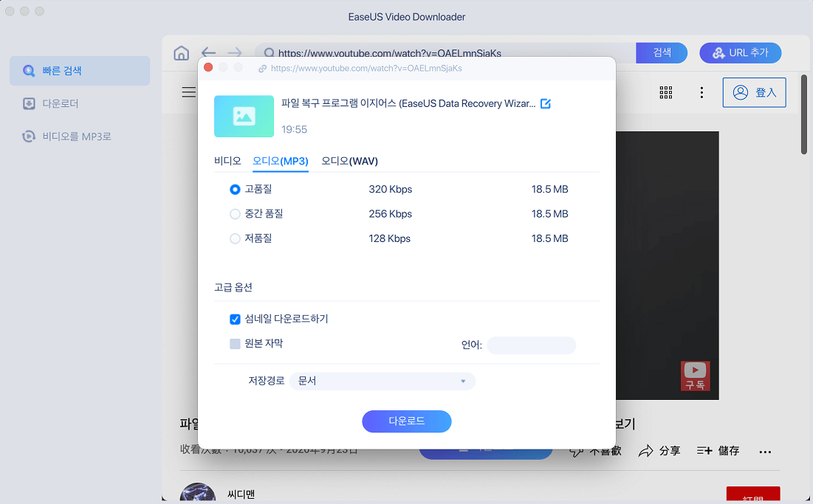Click the video thumbnail placeholder image
The image size is (813, 504).
click(244, 116)
